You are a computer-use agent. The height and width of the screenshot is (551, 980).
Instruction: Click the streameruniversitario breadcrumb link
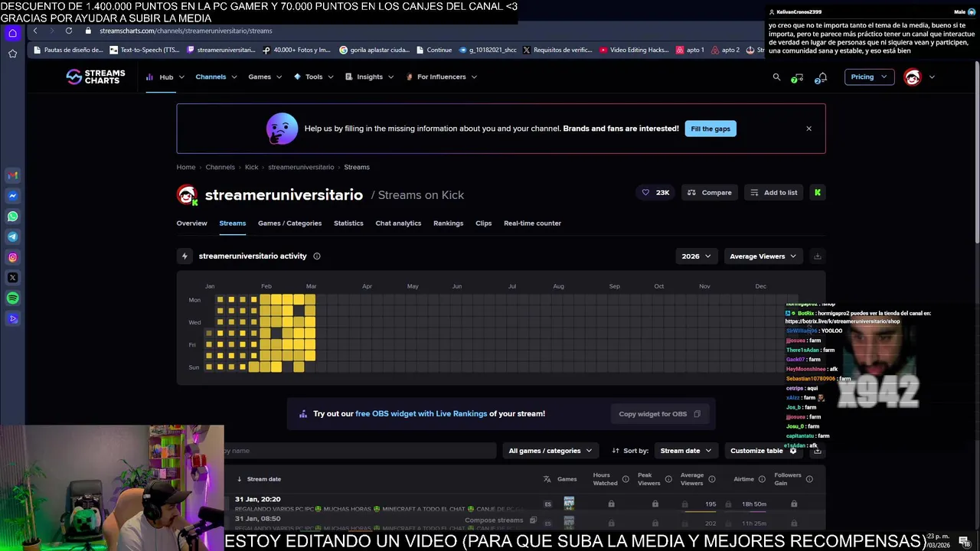[301, 167]
